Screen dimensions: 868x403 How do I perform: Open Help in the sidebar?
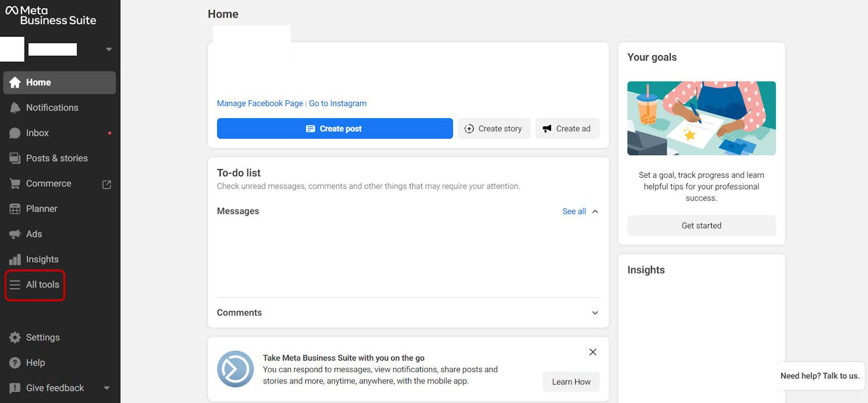(x=60, y=363)
